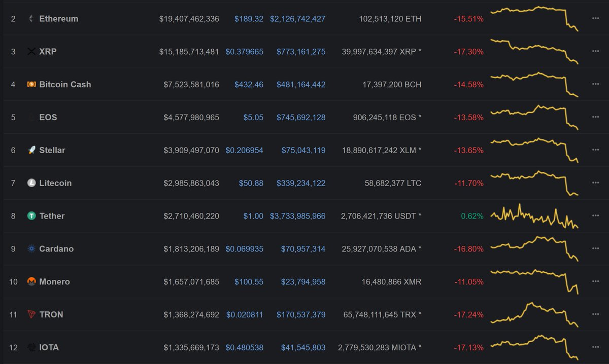Select XRP change value -17.30%

(468, 52)
